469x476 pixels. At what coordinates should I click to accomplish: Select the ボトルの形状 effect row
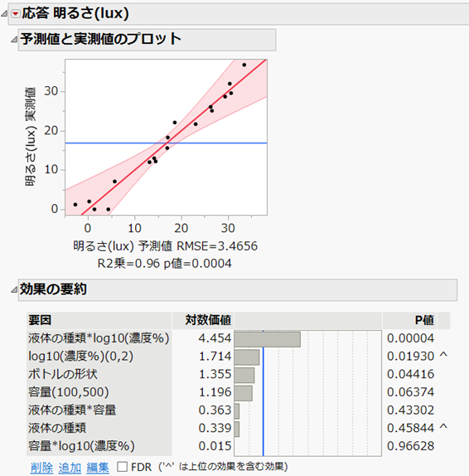click(99, 374)
